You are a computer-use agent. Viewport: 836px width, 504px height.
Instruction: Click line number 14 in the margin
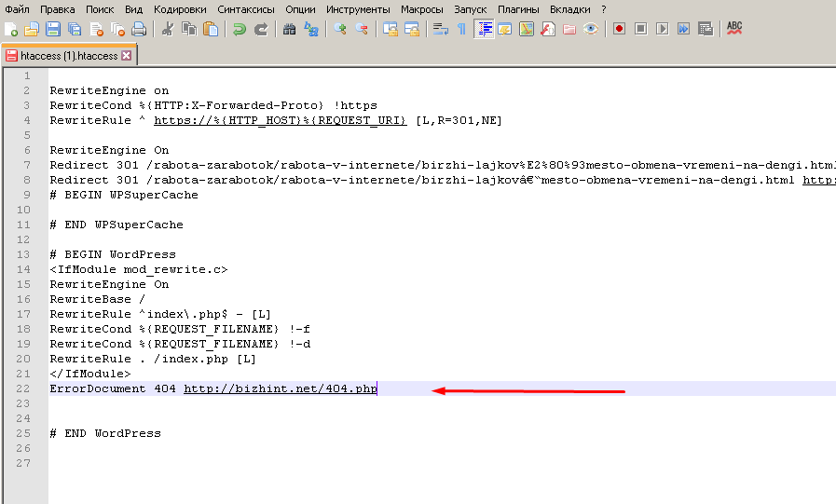23,269
